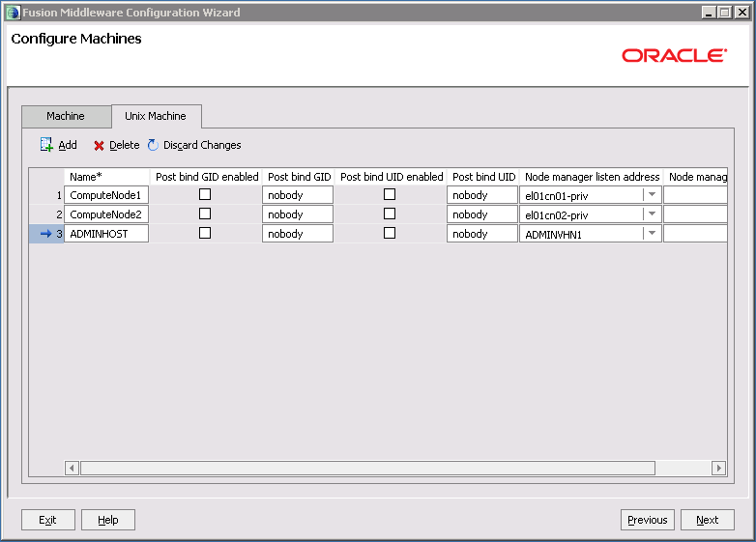Click the ADMINVHN1 listen address text
756x542 pixels.
click(x=553, y=235)
